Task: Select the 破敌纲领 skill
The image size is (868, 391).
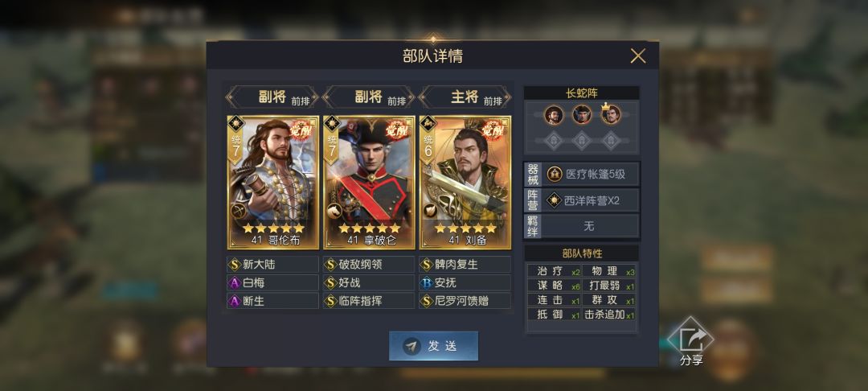Action: [369, 264]
